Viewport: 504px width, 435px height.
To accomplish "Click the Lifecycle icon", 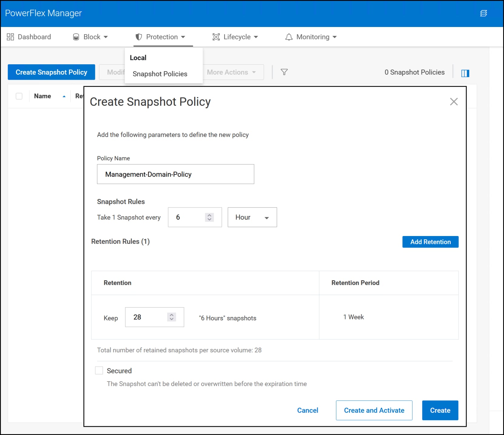I will point(216,37).
